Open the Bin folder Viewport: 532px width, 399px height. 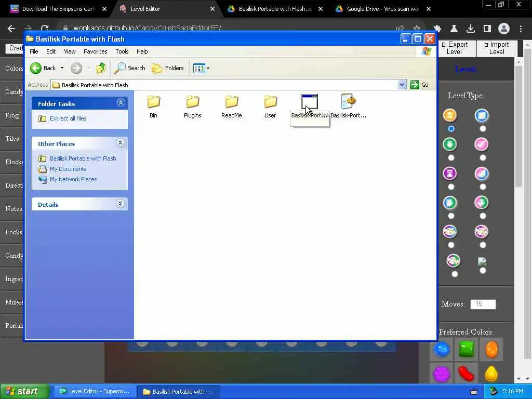[x=153, y=106]
